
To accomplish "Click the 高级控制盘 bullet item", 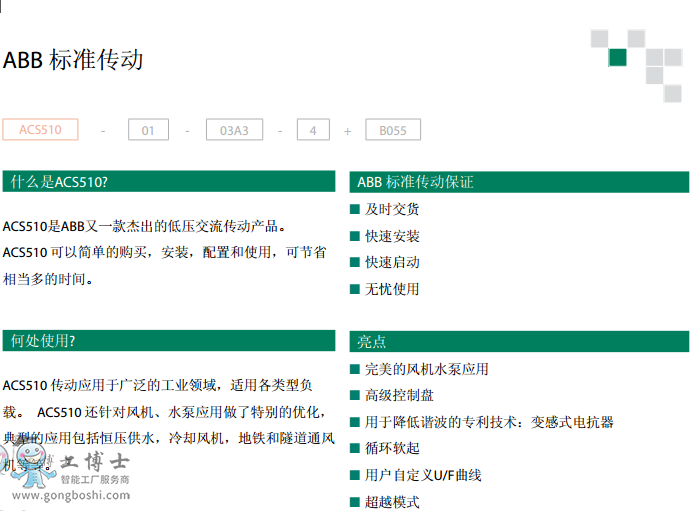I will [x=392, y=395].
